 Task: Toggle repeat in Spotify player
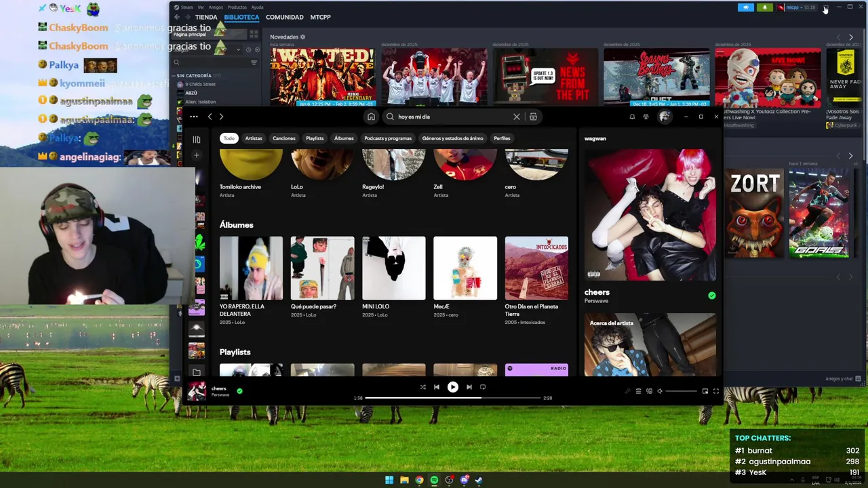tap(483, 387)
